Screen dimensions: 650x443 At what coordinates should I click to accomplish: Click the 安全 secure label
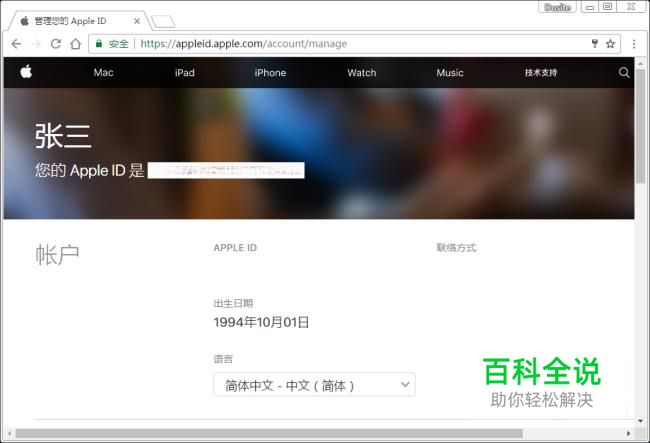pos(119,44)
